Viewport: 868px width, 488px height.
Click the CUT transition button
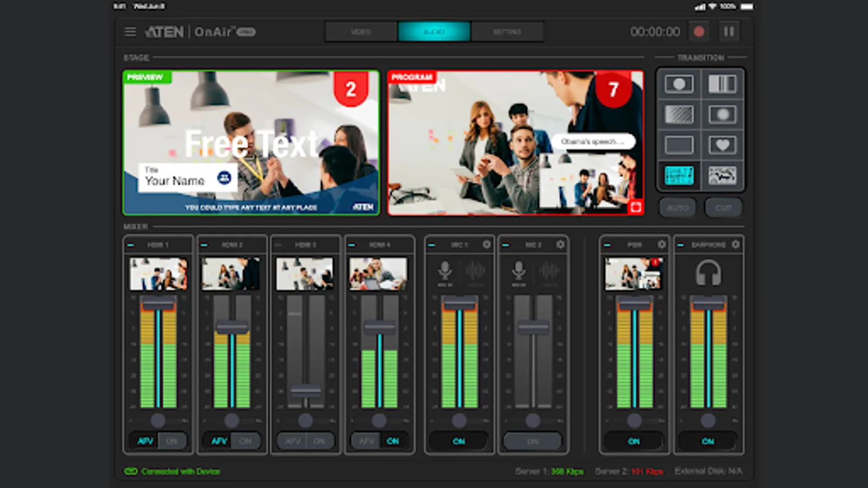pos(723,208)
